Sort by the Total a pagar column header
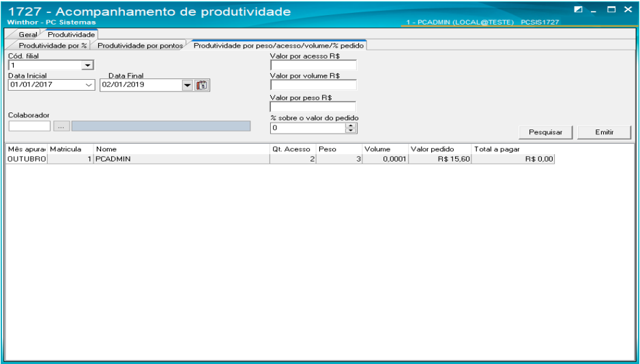This screenshot has height=364, width=640. pos(512,149)
